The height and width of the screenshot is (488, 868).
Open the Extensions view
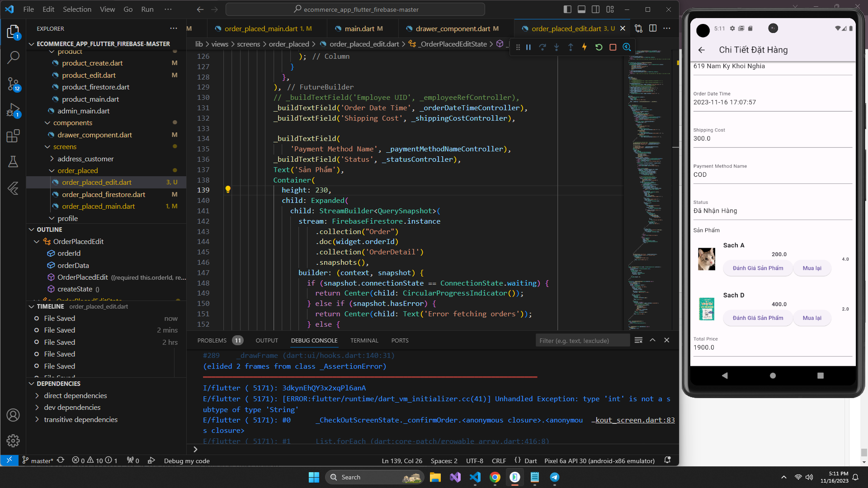coord(13,136)
